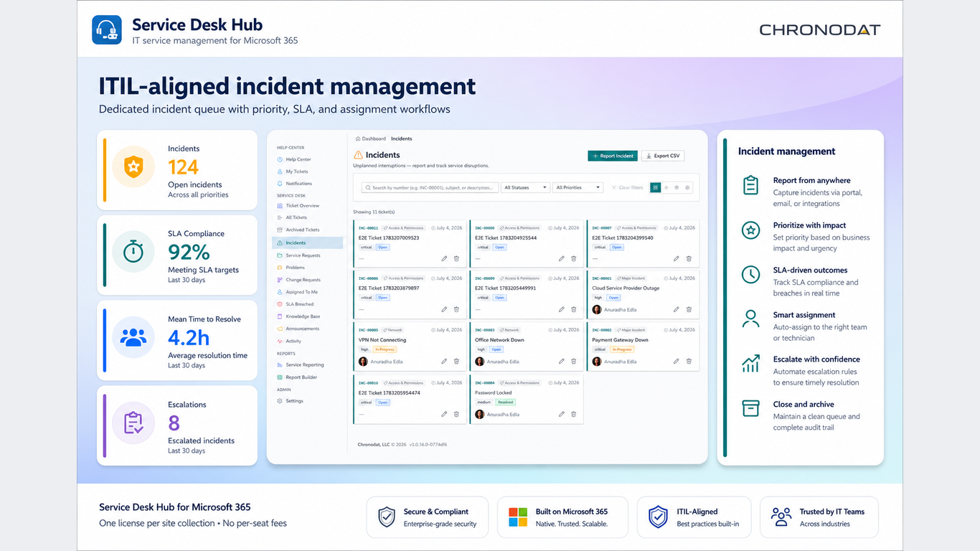Go to Ticket Overview
This screenshot has width=980, height=551.
click(x=298, y=206)
